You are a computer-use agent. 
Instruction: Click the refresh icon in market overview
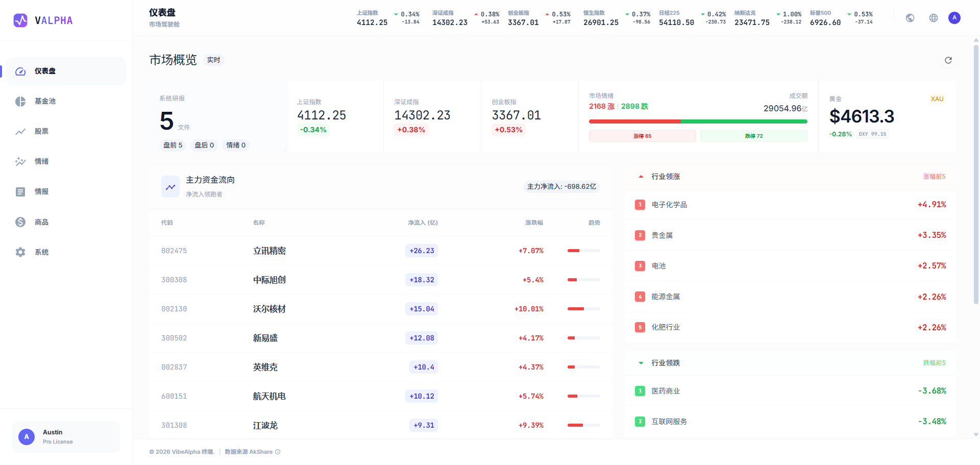pyautogui.click(x=948, y=60)
